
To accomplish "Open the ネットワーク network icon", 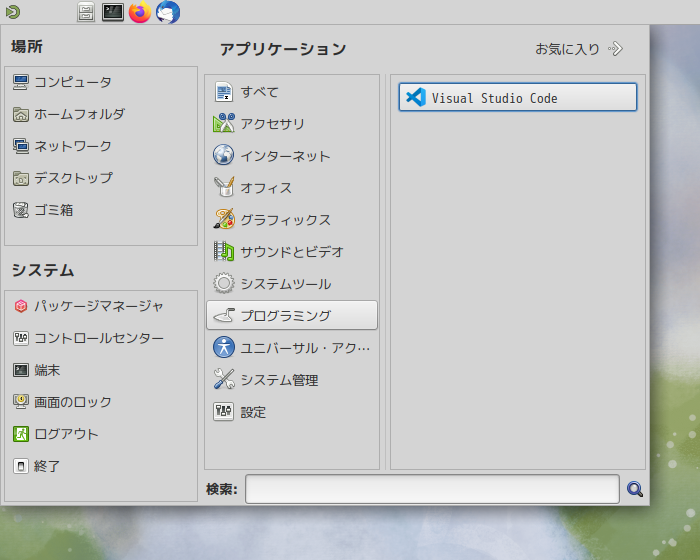I will coord(21,146).
